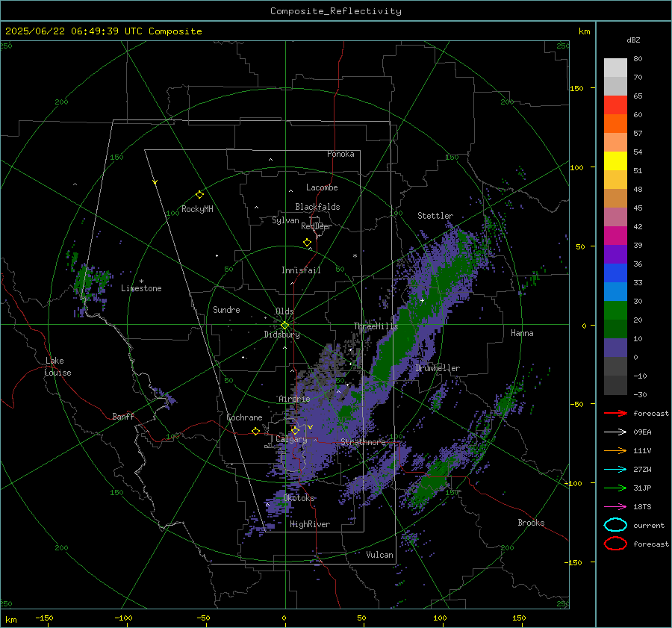This screenshot has width=672, height=628.
Task: Click the red forecast arrow in legend
Action: pyautogui.click(x=615, y=413)
